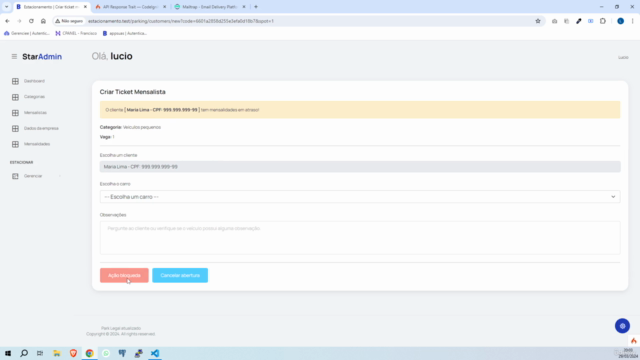
Task: Open Categorias in the sidebar
Action: click(34, 97)
